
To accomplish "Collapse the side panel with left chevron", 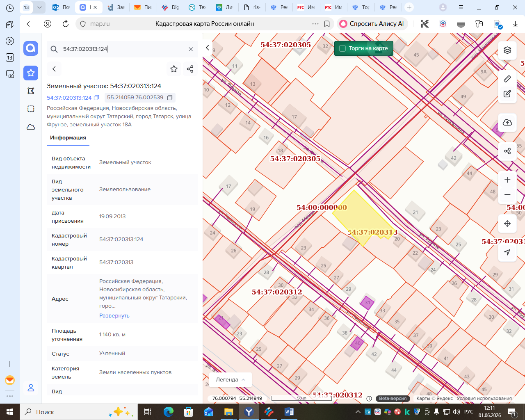I will [208, 48].
